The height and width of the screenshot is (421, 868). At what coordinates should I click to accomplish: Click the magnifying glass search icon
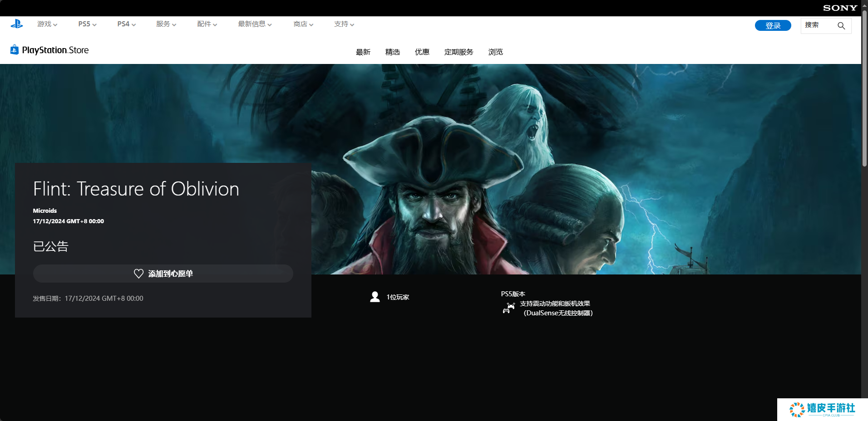(x=841, y=26)
